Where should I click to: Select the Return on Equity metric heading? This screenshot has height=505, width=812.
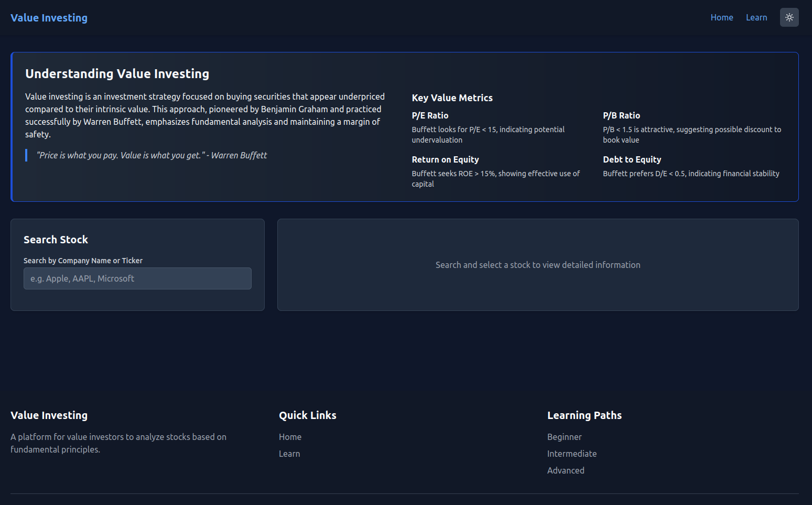(445, 159)
